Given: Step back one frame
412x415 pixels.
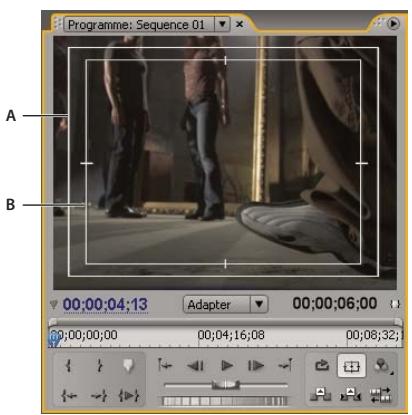Looking at the screenshot, I should coord(195,366).
